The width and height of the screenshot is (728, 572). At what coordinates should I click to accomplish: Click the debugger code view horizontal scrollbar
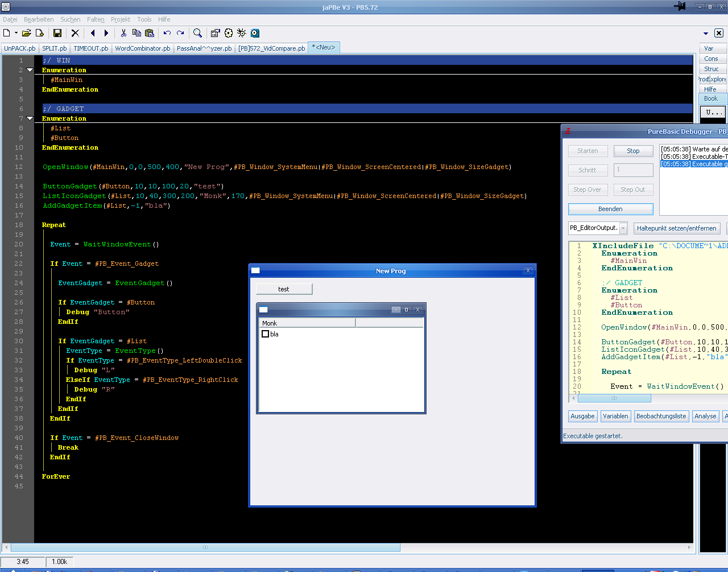[614, 398]
